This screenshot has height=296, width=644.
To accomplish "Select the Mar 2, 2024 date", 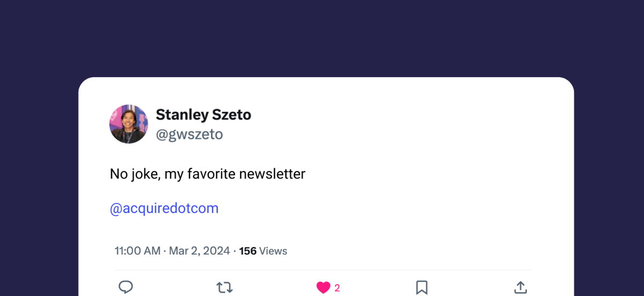I will [200, 251].
